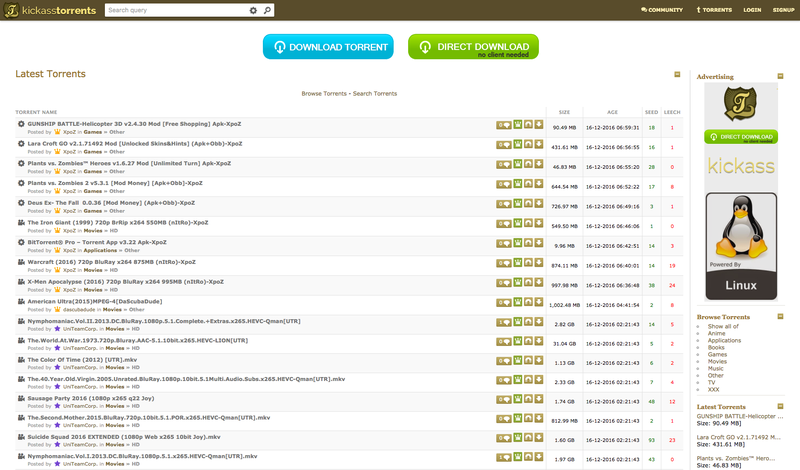
Task: Open Show all of link in sidebar
Action: tap(723, 326)
